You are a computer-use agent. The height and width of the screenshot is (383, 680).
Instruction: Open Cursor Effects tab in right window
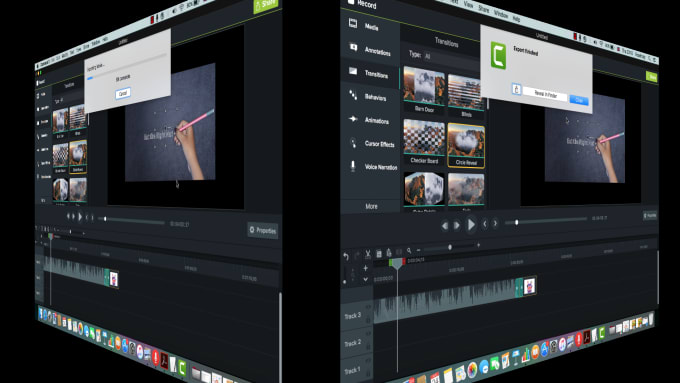[x=372, y=143]
